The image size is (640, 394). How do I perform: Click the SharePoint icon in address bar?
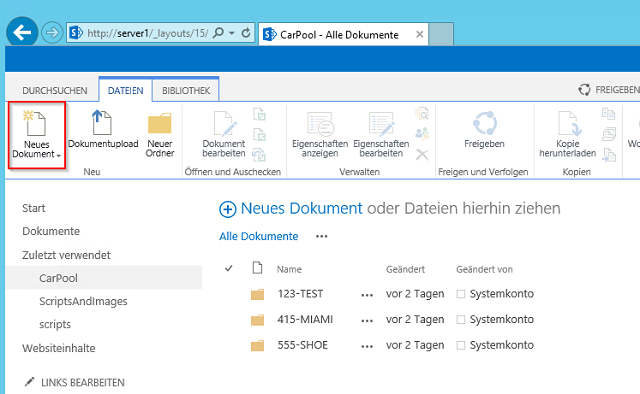pos(76,33)
